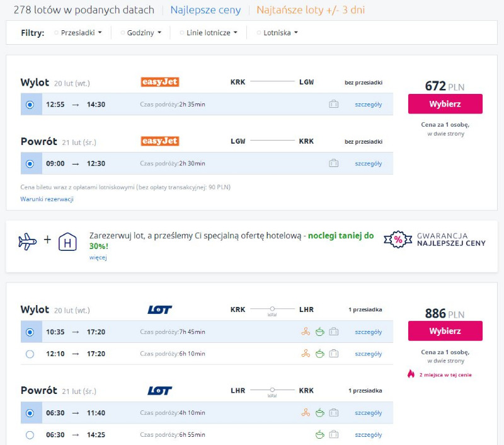Select the 12:55 easyJet departure radio button
The height and width of the screenshot is (445, 504).
point(30,105)
